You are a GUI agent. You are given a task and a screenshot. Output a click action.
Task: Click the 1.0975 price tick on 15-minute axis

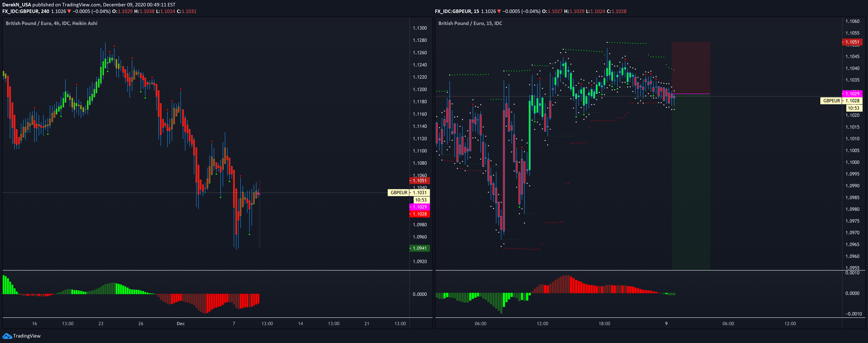pyautogui.click(x=853, y=221)
